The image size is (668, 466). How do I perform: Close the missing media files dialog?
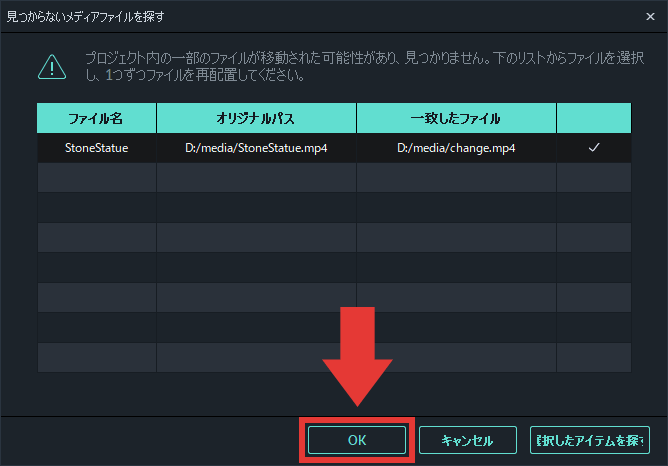click(x=650, y=17)
